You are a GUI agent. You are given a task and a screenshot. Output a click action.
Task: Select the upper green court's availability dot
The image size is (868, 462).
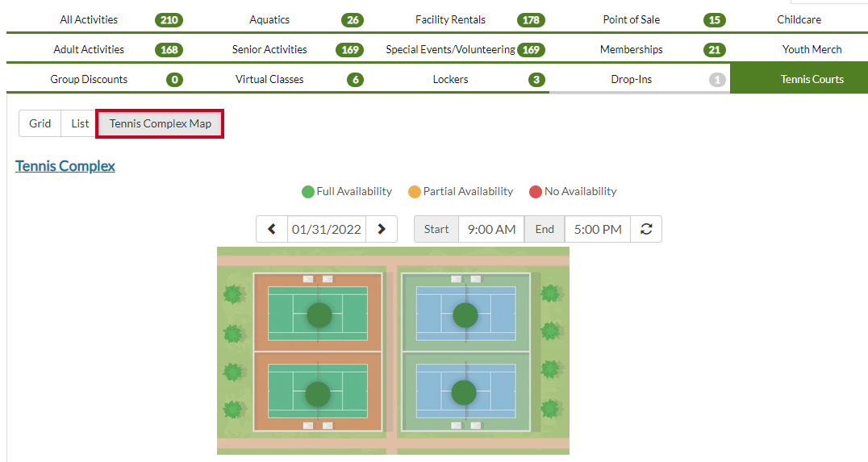click(x=319, y=315)
